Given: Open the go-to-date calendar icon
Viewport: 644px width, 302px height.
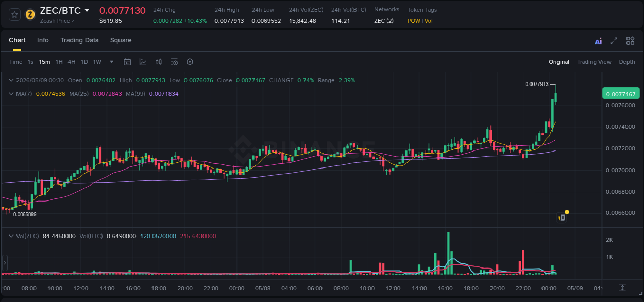Looking at the screenshot, I should point(127,62).
